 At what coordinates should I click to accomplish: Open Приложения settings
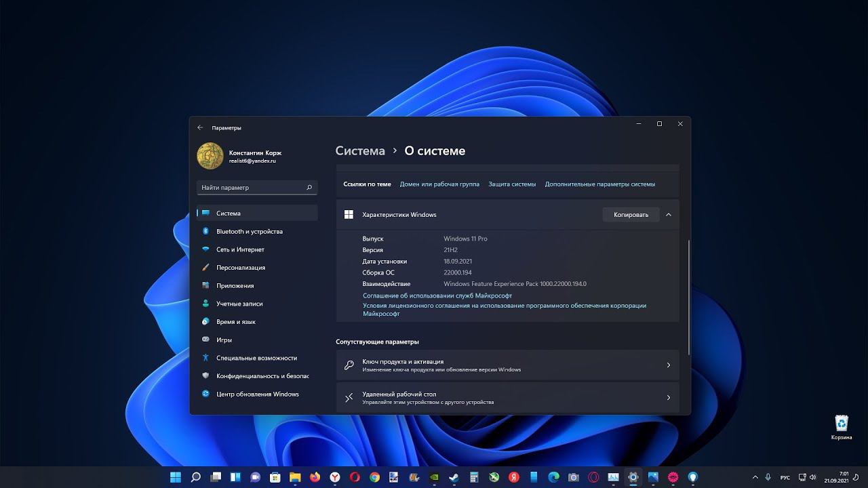[257, 285]
